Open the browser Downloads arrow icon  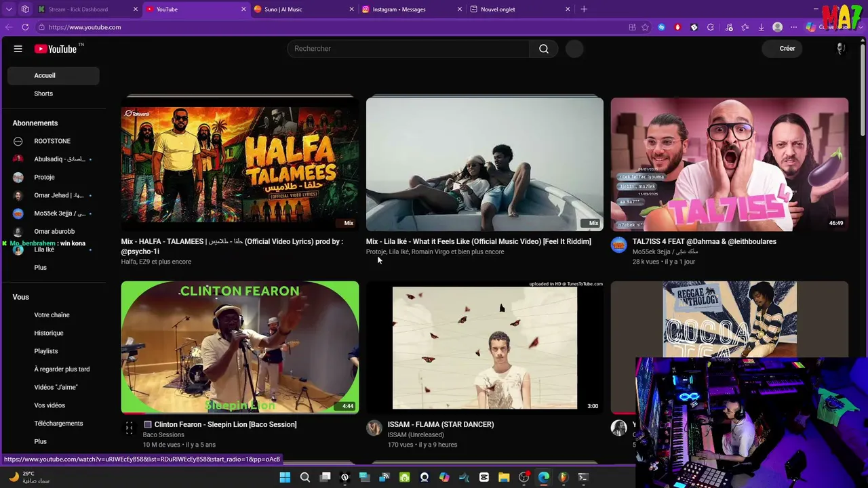[x=762, y=27]
